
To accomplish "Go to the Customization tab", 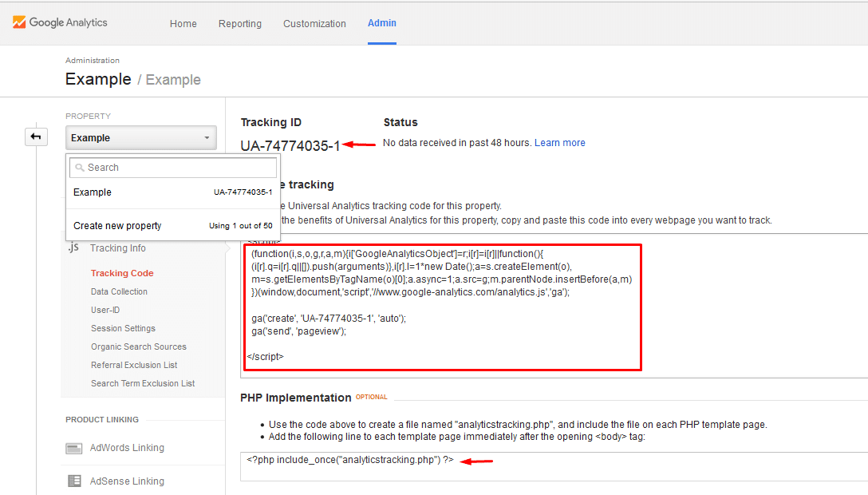I will pos(314,24).
